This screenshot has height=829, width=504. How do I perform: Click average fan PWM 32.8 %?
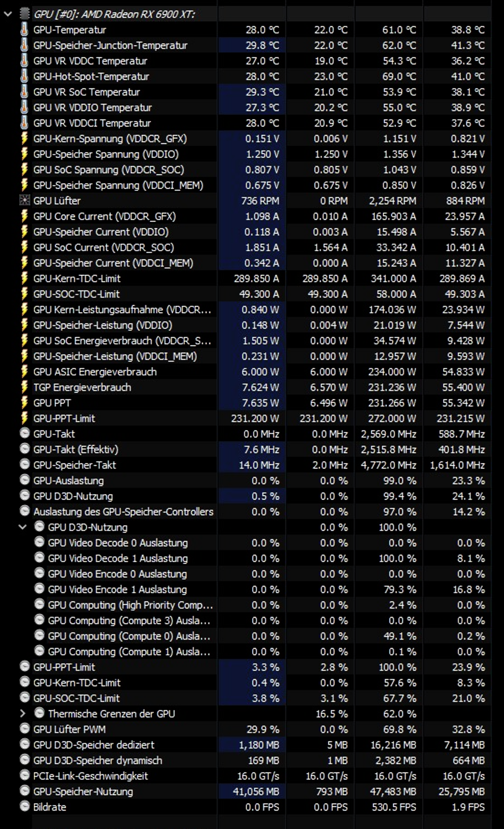[468, 729]
